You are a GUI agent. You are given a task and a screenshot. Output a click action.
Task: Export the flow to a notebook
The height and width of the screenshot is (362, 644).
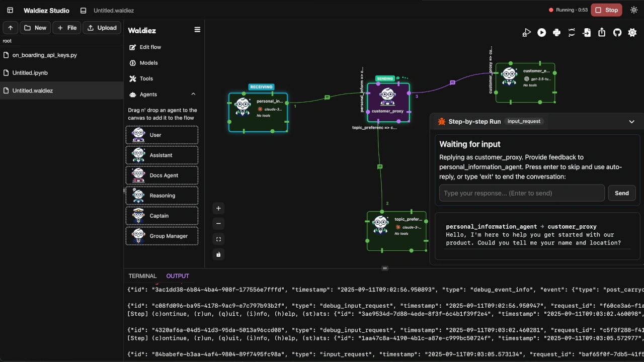[587, 32]
